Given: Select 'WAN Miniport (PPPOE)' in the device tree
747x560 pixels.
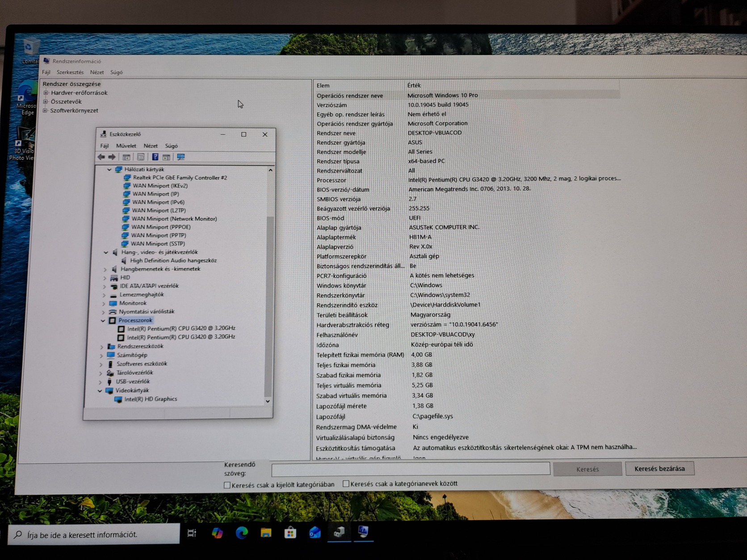Looking at the screenshot, I should click(x=161, y=227).
